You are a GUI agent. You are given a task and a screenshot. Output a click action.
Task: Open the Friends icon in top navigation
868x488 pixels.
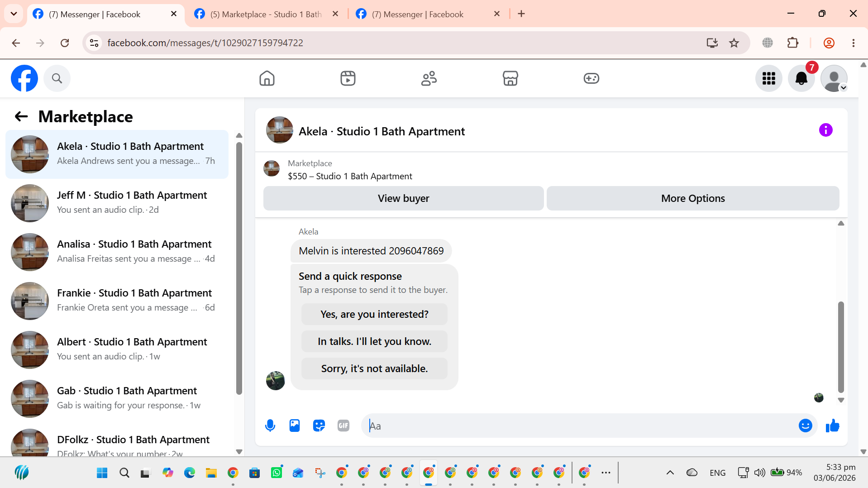pos(429,78)
